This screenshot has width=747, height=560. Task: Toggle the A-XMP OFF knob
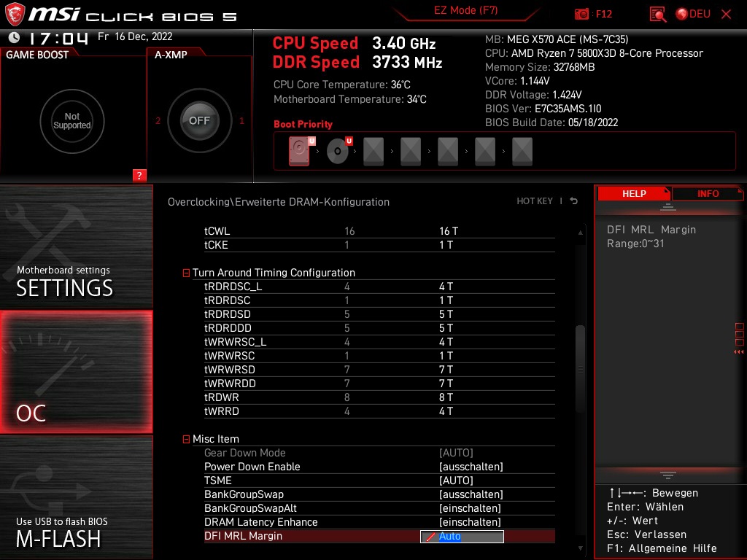click(x=199, y=120)
